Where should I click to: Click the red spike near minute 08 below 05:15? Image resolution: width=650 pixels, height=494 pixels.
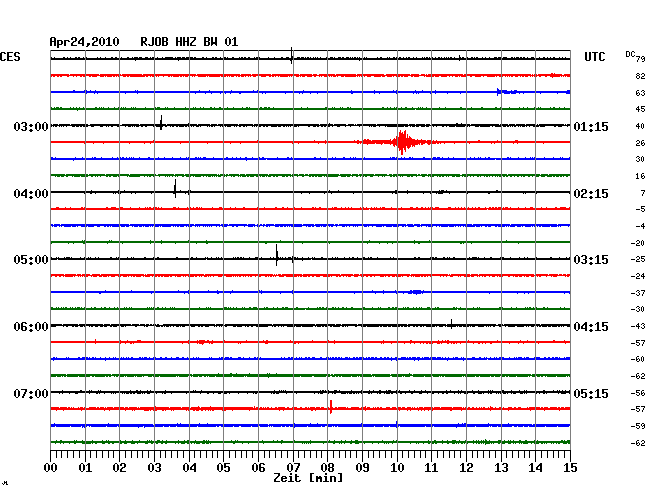(x=331, y=407)
